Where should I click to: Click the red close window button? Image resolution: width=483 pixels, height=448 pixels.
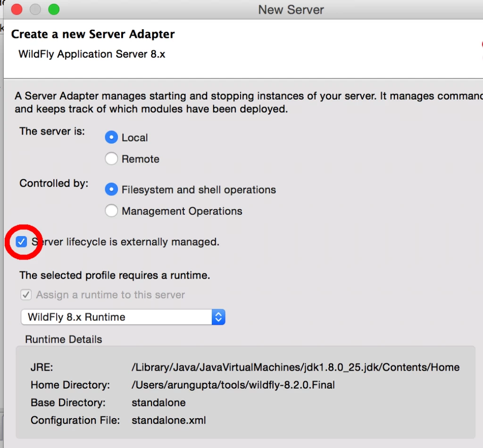tap(17, 9)
